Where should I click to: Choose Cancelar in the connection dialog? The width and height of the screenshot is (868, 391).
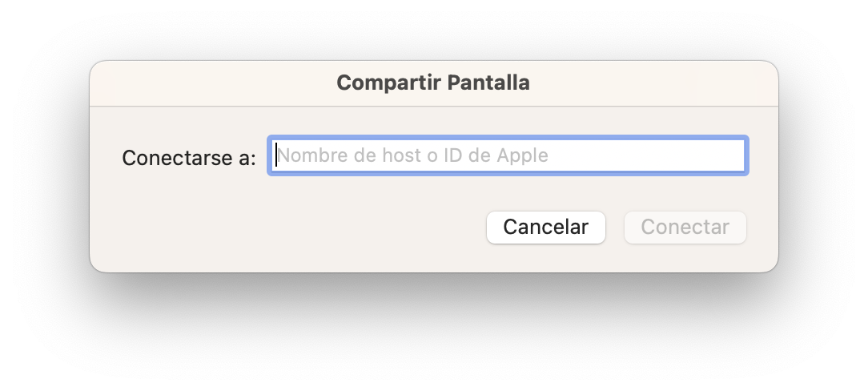tap(545, 227)
